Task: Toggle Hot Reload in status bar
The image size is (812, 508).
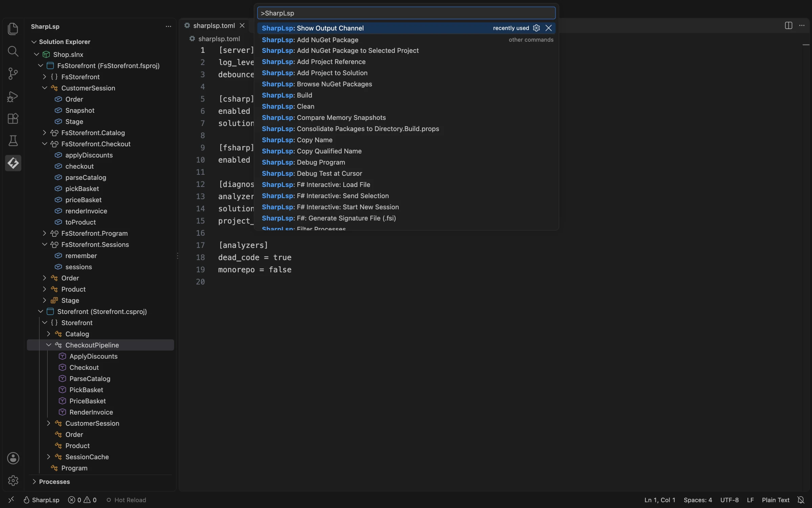Action: coord(126,500)
